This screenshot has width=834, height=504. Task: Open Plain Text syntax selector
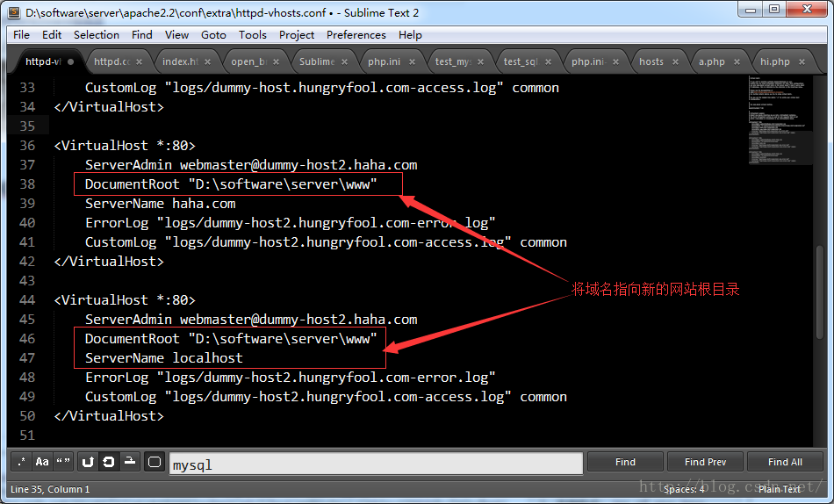[780, 489]
